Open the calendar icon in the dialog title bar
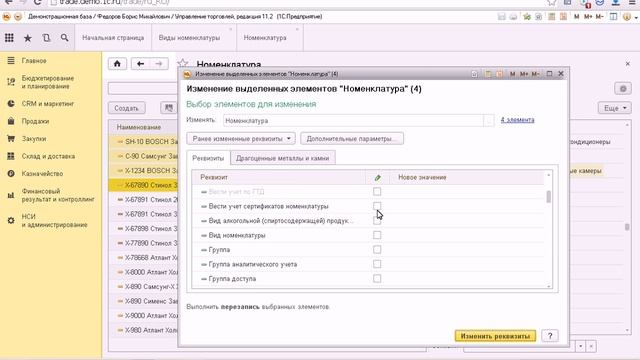 click(500, 74)
